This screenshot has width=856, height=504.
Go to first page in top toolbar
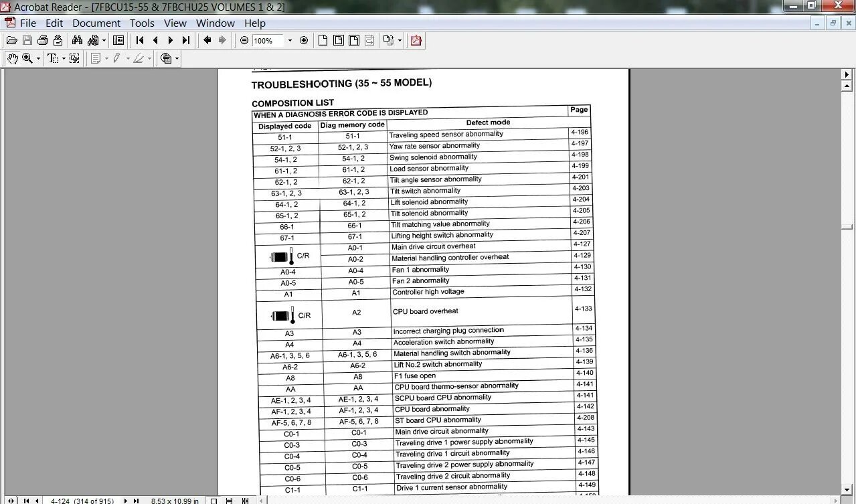(140, 40)
